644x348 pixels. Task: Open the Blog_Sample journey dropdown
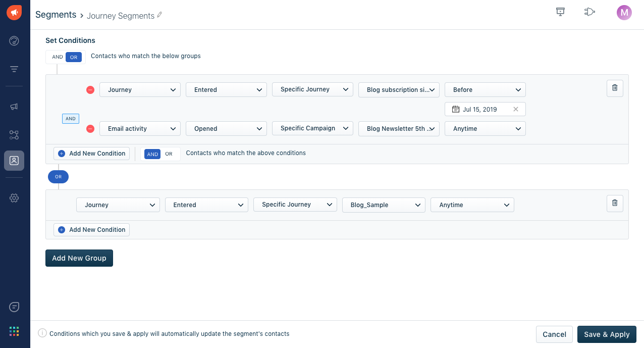[383, 205]
